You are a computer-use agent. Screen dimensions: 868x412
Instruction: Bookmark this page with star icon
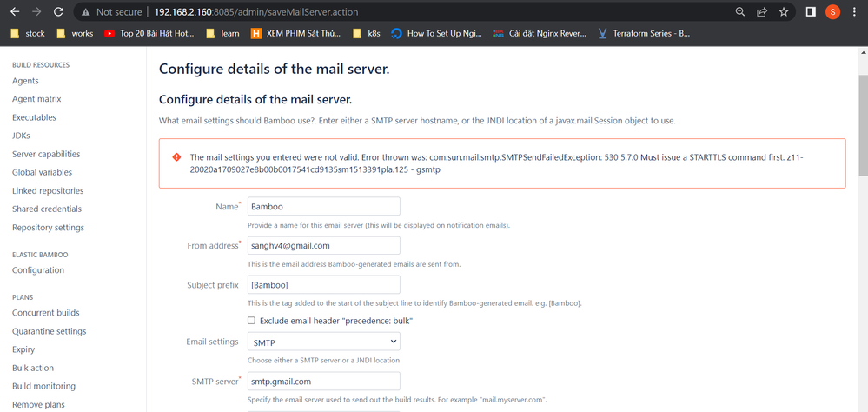tap(784, 11)
